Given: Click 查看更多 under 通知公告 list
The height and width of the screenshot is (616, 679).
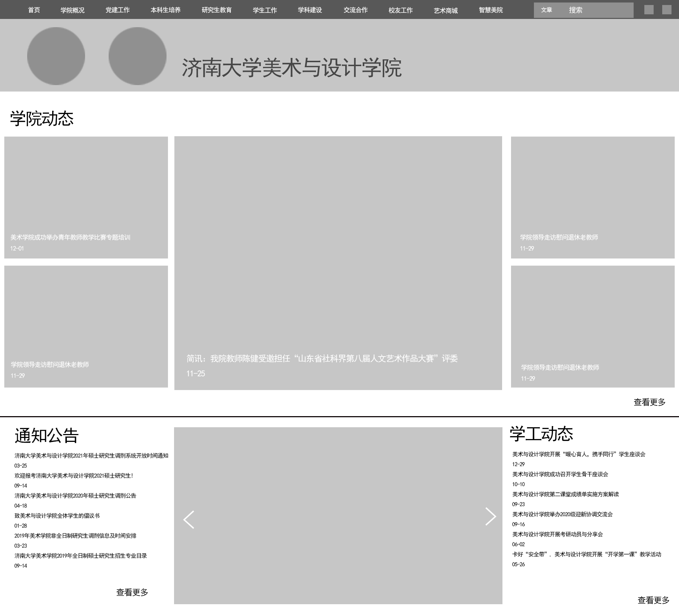Looking at the screenshot, I should click(132, 592).
